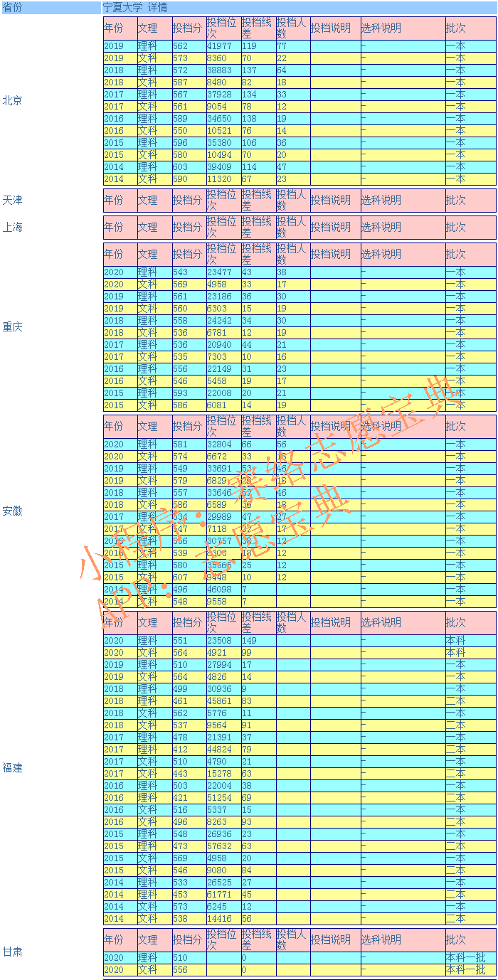Select the 22008 cell for Chongqing 2015
This screenshot has width=498, height=980.
223,393
